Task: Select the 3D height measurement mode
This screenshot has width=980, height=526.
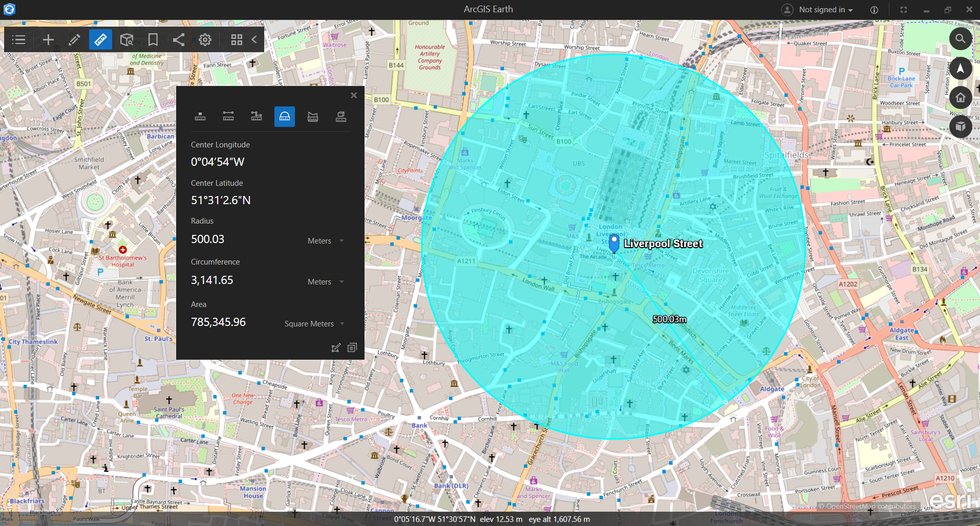Action: (x=341, y=117)
